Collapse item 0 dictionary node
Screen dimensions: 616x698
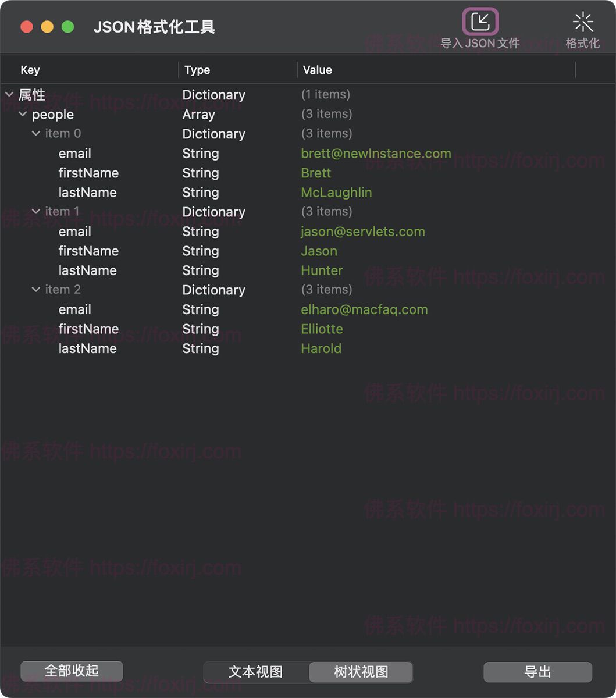pos(36,133)
